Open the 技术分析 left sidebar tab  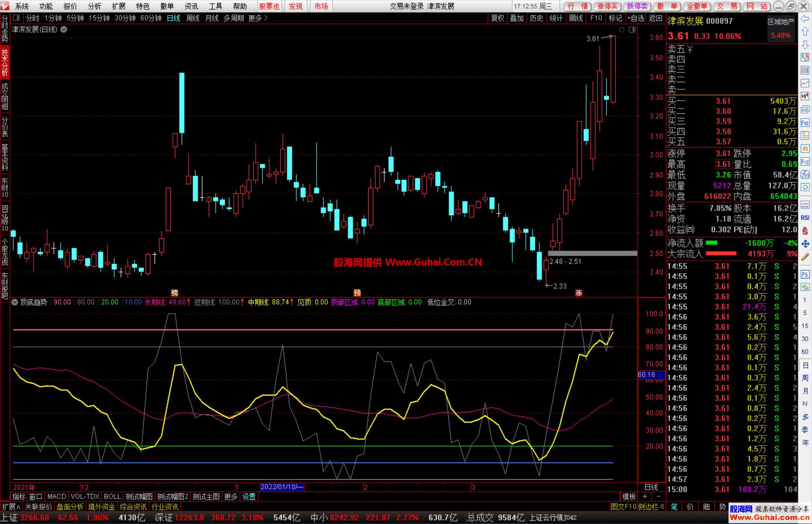tap(5, 62)
